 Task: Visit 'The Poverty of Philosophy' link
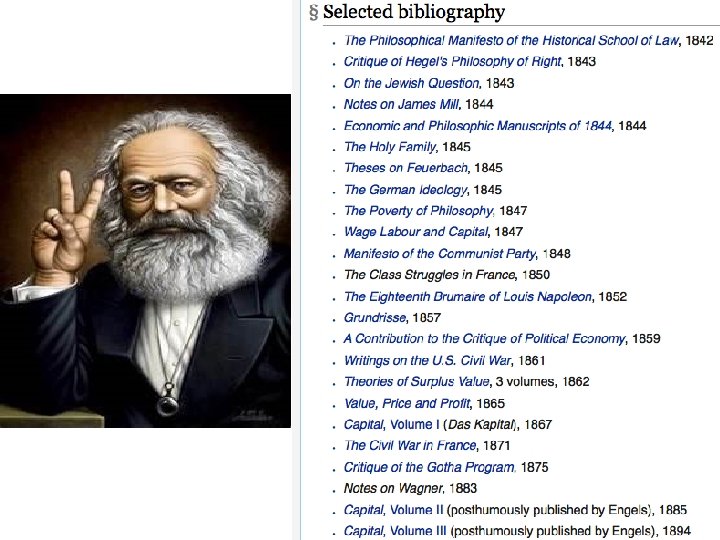click(418, 211)
